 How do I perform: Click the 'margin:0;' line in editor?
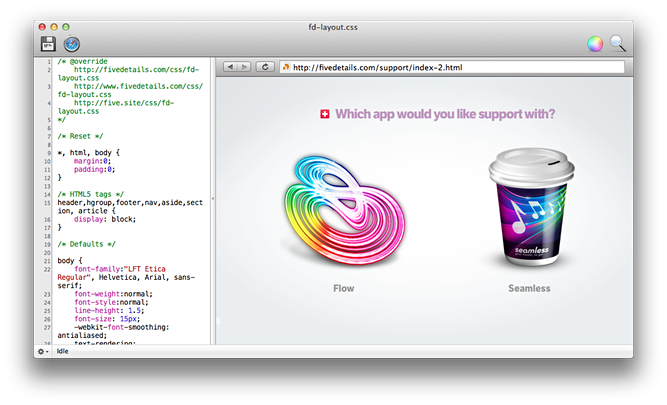coord(93,159)
